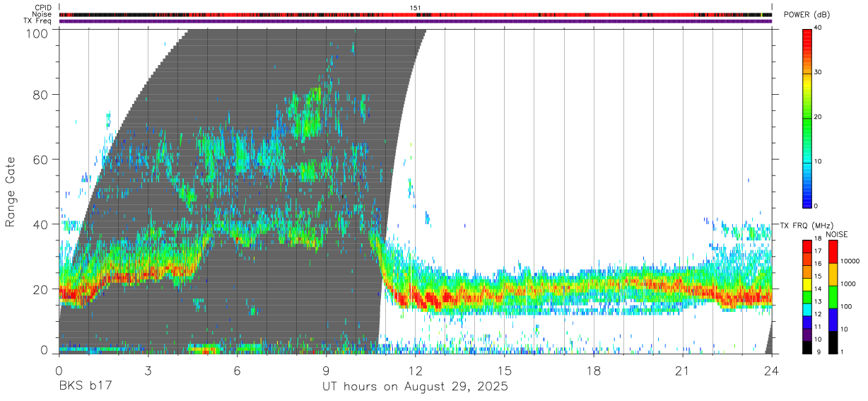Click the 18 tick on UT hours axis
The height and width of the screenshot is (401, 868).
coord(594,371)
